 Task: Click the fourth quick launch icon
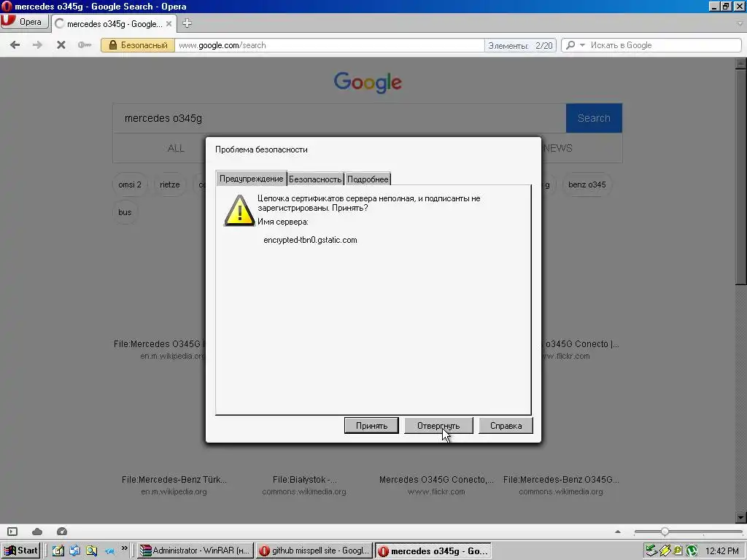coord(109,551)
